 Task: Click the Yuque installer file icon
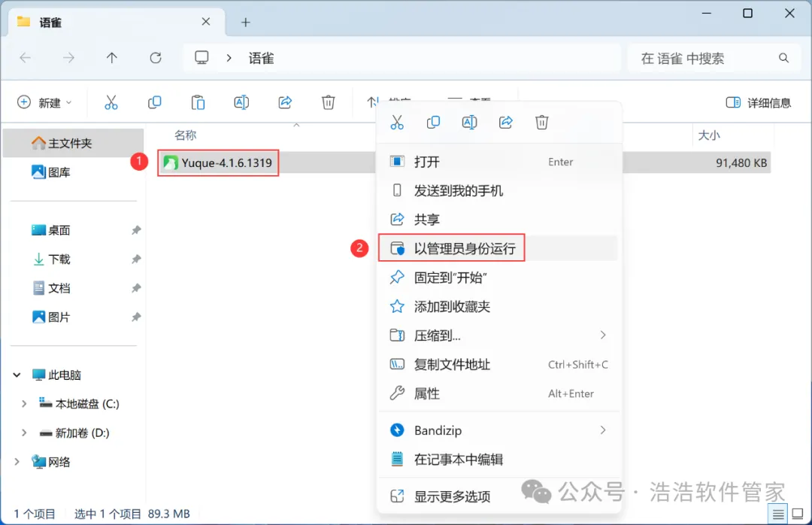(x=171, y=162)
